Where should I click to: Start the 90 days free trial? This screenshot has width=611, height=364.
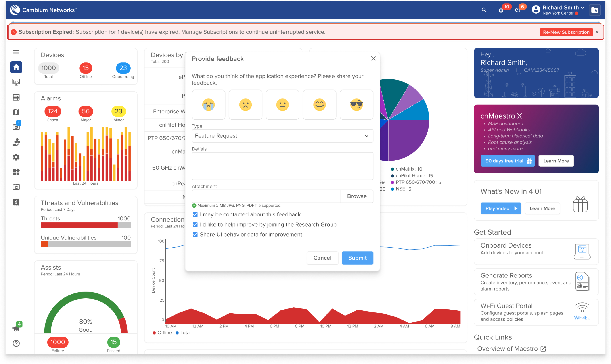[508, 161]
